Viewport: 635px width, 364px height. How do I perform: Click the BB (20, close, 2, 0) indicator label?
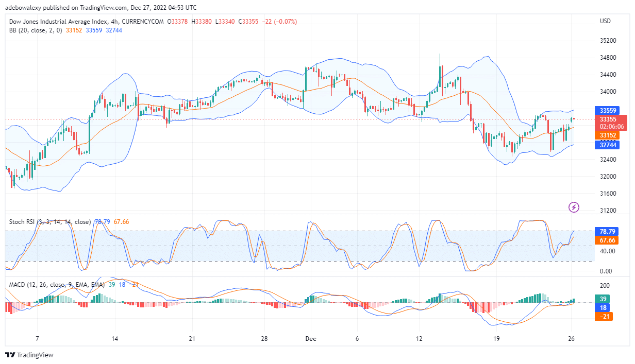click(36, 30)
